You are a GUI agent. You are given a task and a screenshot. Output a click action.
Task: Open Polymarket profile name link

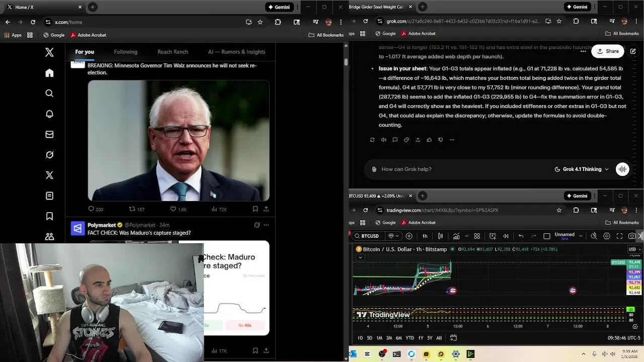pos(102,225)
